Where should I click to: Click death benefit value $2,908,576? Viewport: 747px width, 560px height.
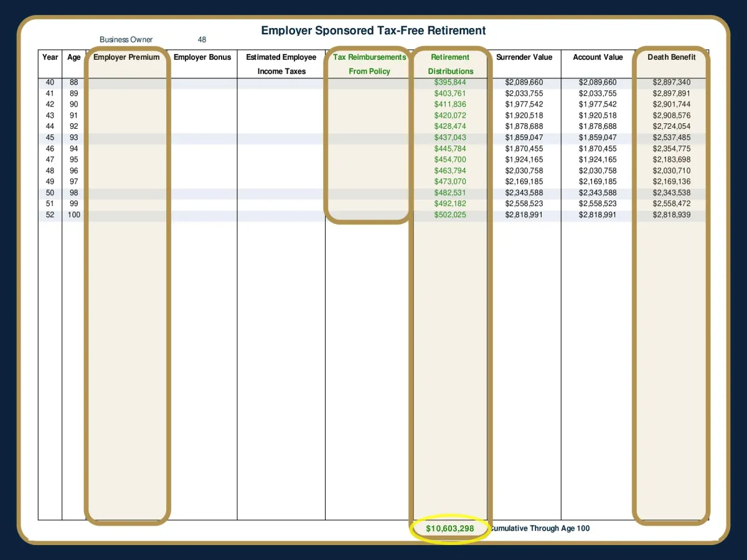[x=672, y=116]
